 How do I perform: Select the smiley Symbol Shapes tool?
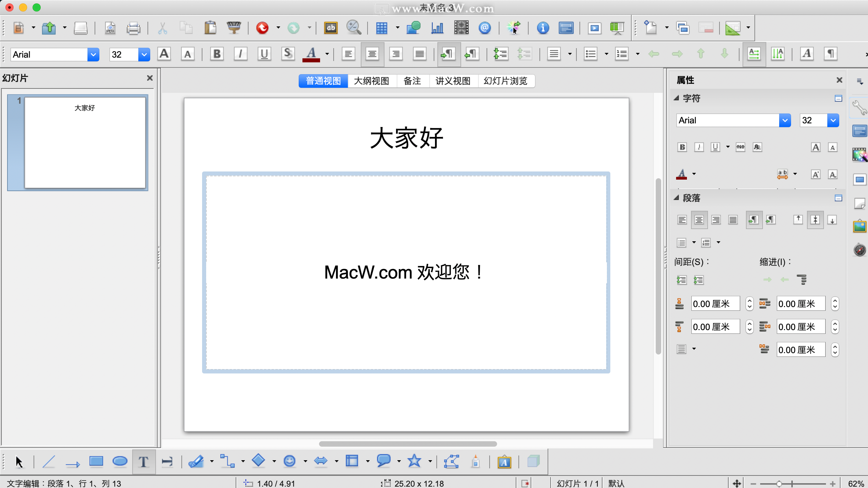[x=289, y=461]
